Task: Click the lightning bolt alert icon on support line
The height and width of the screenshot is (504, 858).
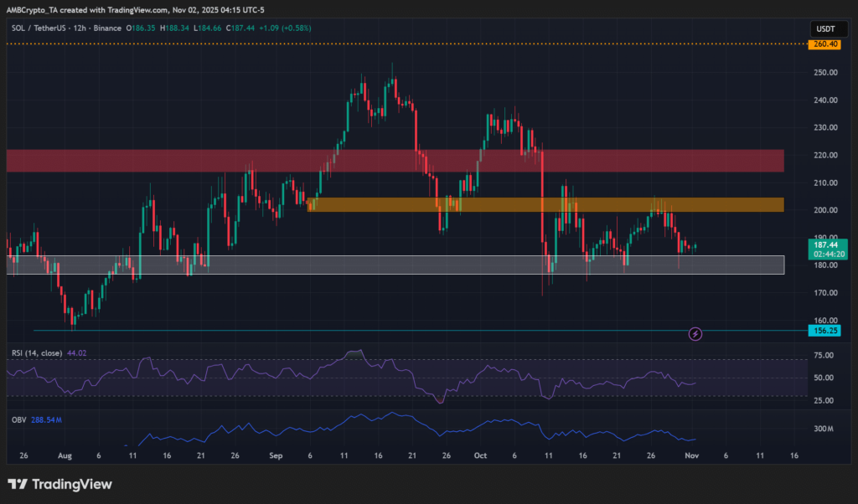Action: (x=695, y=333)
